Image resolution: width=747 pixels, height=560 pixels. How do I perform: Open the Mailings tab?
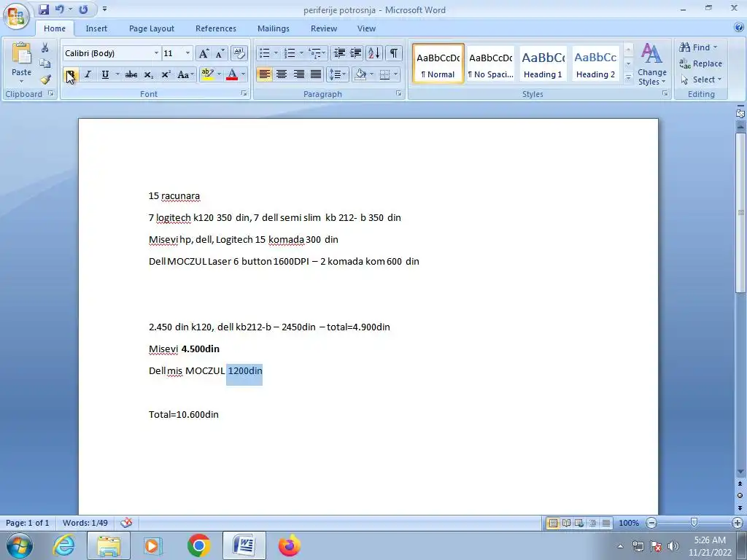tap(274, 28)
